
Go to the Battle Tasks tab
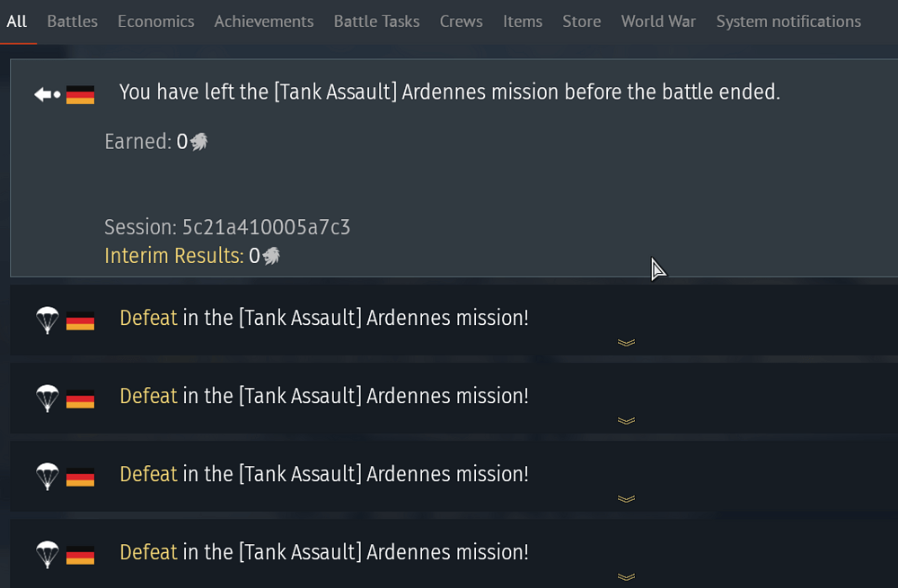[x=376, y=21]
